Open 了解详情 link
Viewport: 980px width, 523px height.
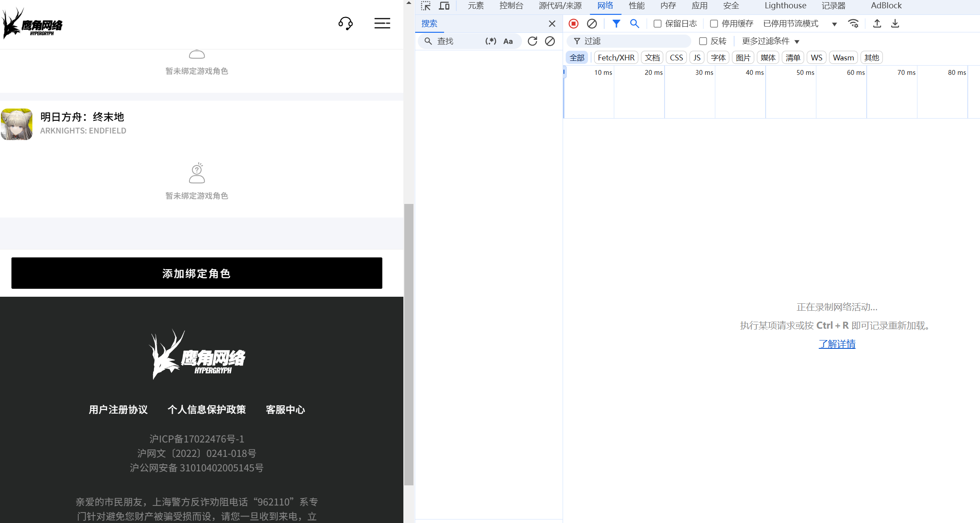(x=836, y=344)
